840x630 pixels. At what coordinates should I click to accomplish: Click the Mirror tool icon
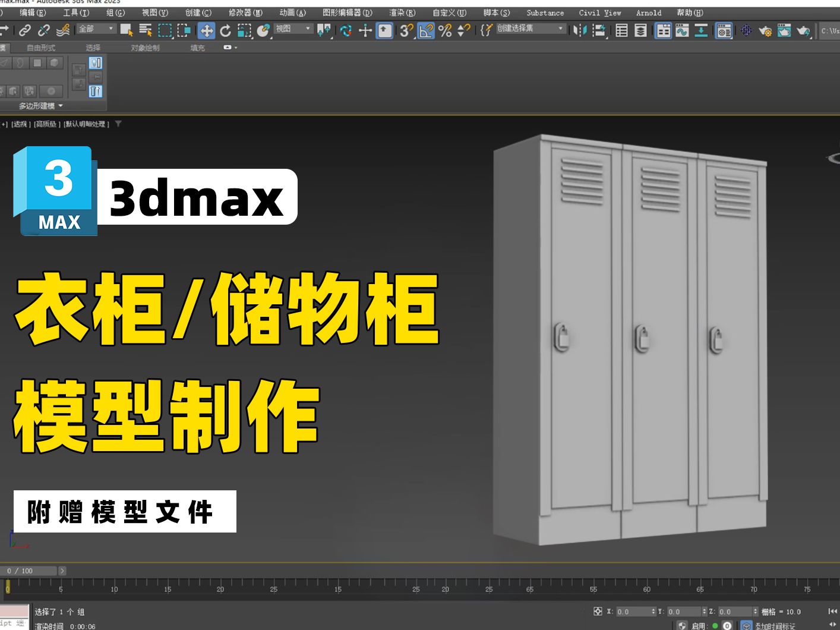(580, 30)
